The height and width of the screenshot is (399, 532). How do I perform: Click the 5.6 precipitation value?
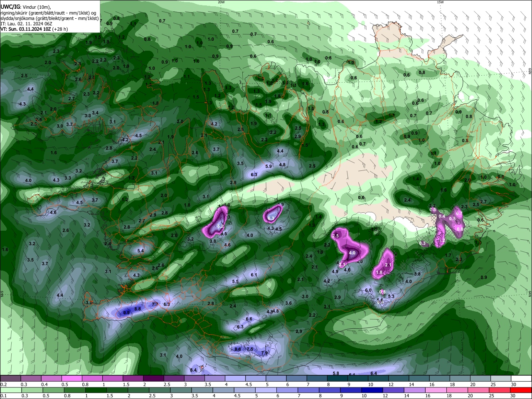click(380, 300)
